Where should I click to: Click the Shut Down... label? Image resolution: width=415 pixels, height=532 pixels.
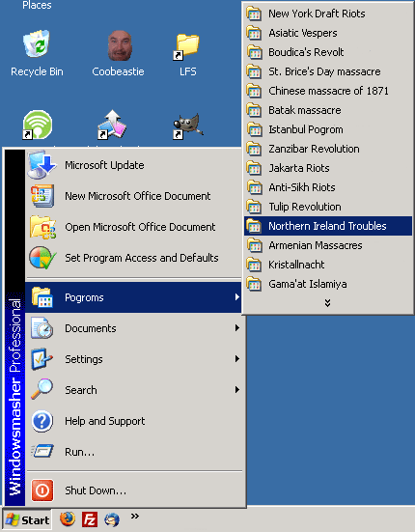click(96, 490)
